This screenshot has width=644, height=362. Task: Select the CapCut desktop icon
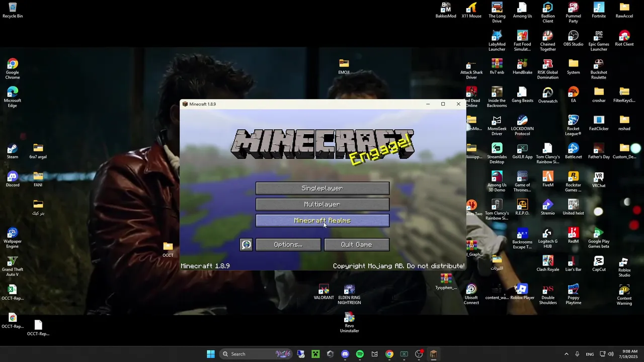pos(599,264)
